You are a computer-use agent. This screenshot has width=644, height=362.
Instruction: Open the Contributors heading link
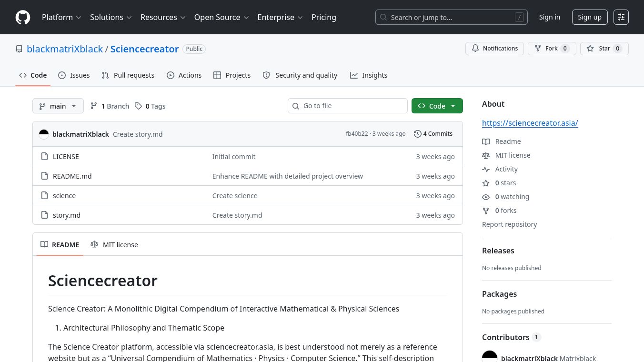[512, 337]
